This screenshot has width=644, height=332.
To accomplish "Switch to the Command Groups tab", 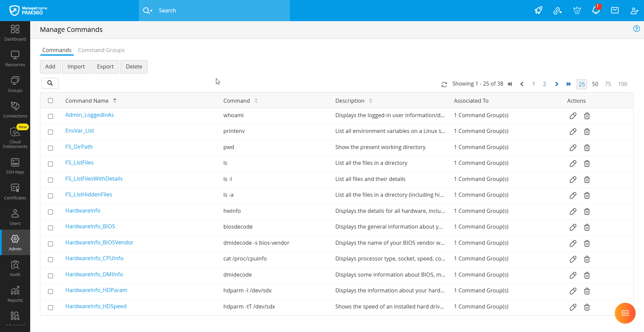I will 101,50.
